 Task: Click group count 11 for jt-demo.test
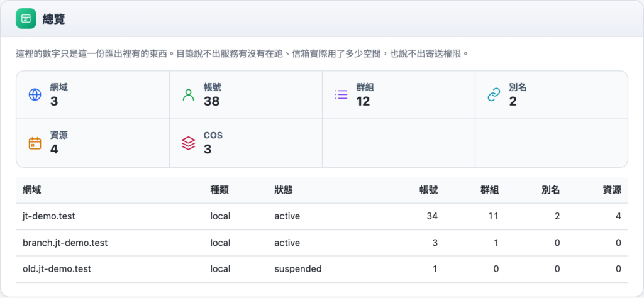493,216
